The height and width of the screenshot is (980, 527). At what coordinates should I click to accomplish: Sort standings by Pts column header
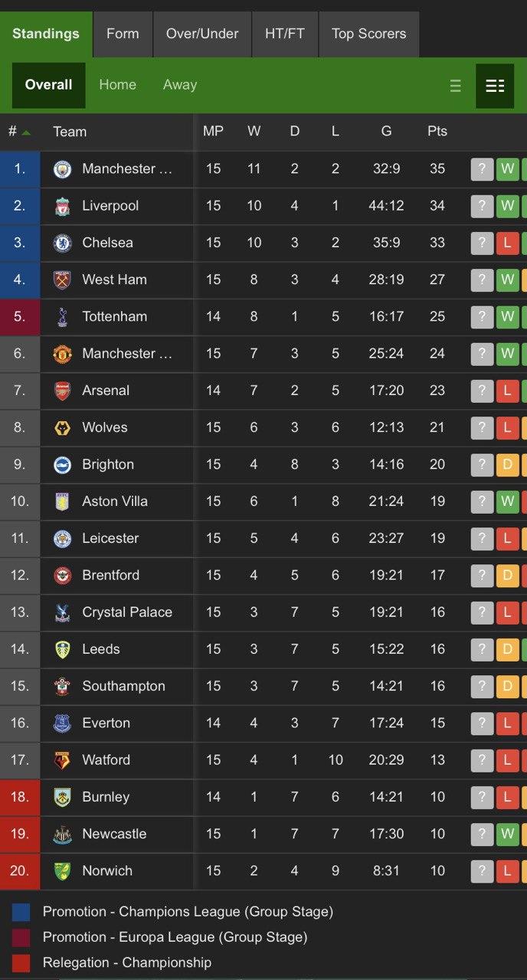[x=437, y=132]
